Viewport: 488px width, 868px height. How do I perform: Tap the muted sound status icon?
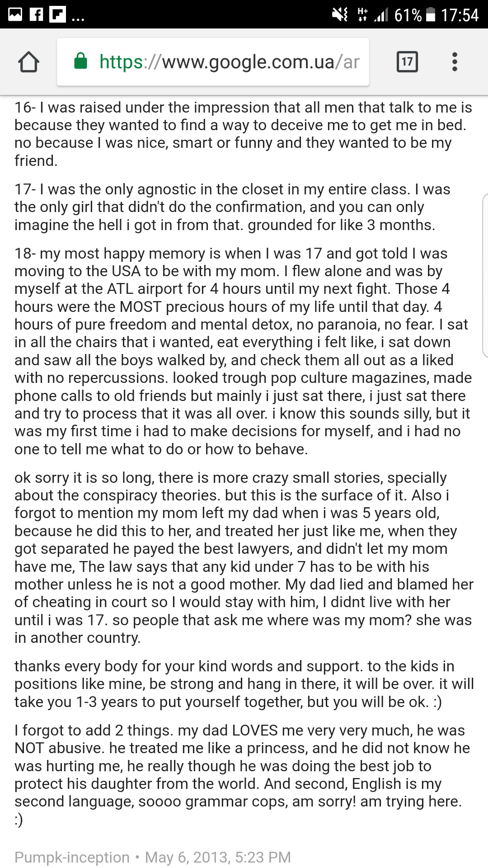(x=340, y=14)
